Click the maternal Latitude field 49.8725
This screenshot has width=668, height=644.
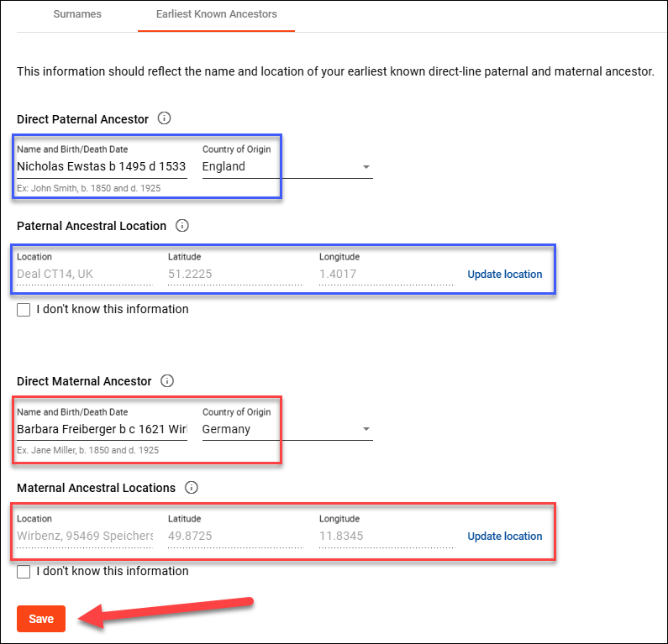coord(234,536)
